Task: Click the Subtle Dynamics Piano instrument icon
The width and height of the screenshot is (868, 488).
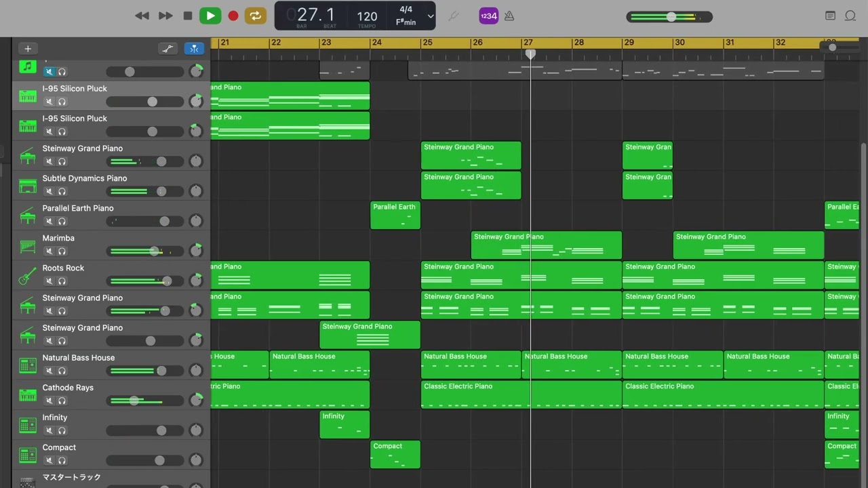Action: (x=28, y=186)
